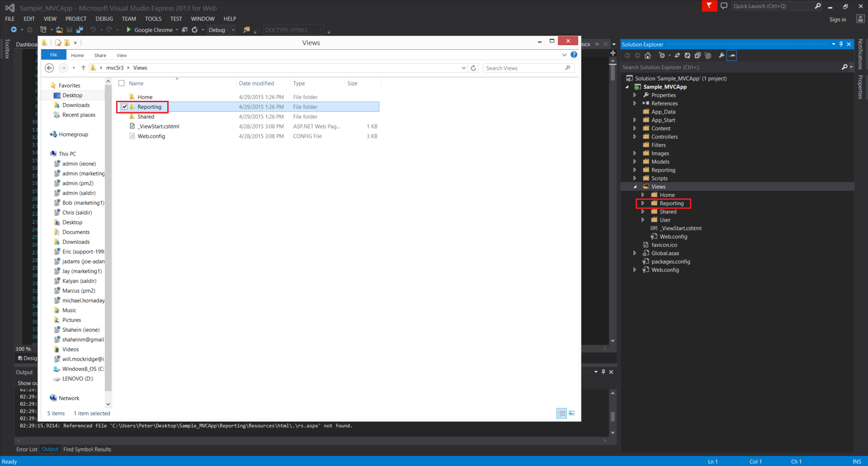868x466 pixels.
Task: Open the blue File tab in Explorer
Action: (54, 55)
